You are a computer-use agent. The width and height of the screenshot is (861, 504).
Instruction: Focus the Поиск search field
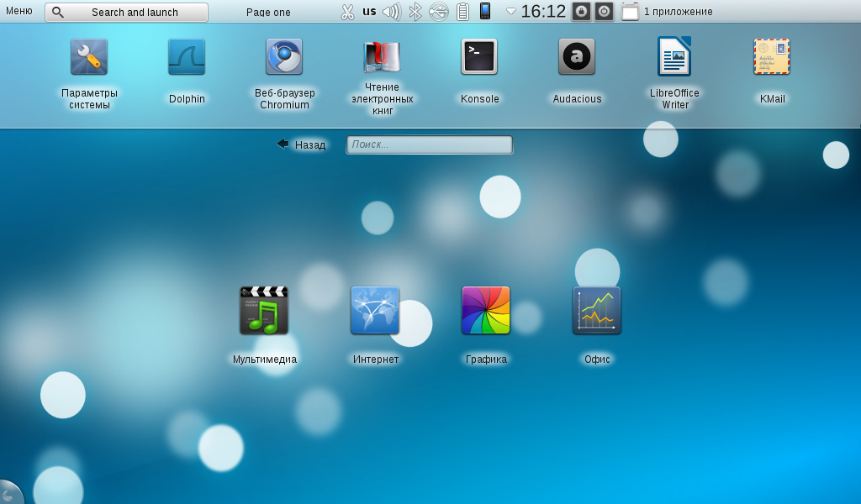click(430, 144)
